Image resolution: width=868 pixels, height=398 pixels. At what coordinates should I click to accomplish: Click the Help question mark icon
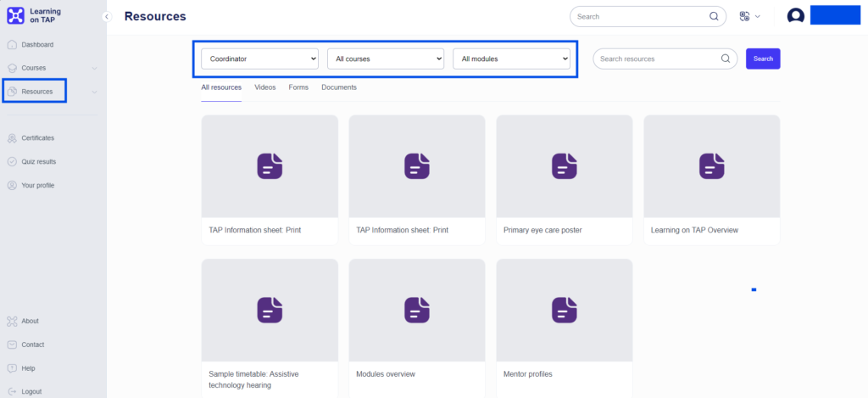[12, 368]
